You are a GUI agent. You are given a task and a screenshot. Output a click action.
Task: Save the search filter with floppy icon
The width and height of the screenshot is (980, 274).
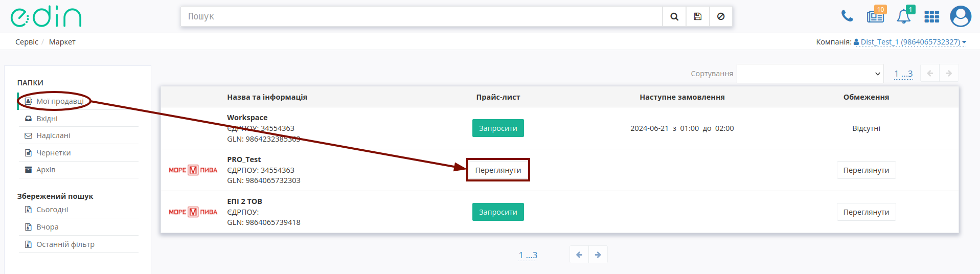point(698,16)
